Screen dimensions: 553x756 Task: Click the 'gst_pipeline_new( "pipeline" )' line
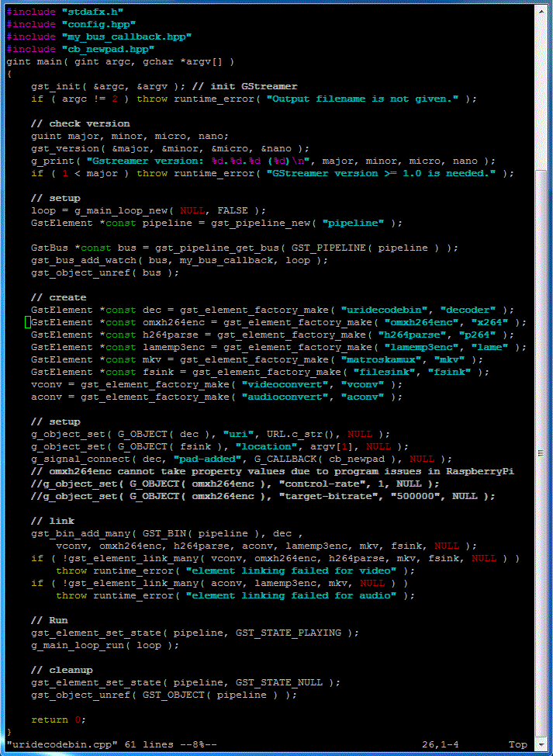point(216,224)
